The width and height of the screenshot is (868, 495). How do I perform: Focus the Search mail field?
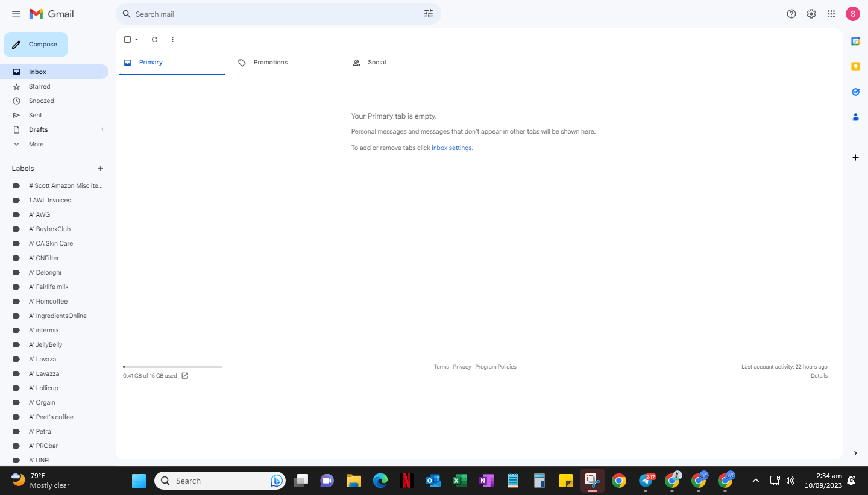277,14
